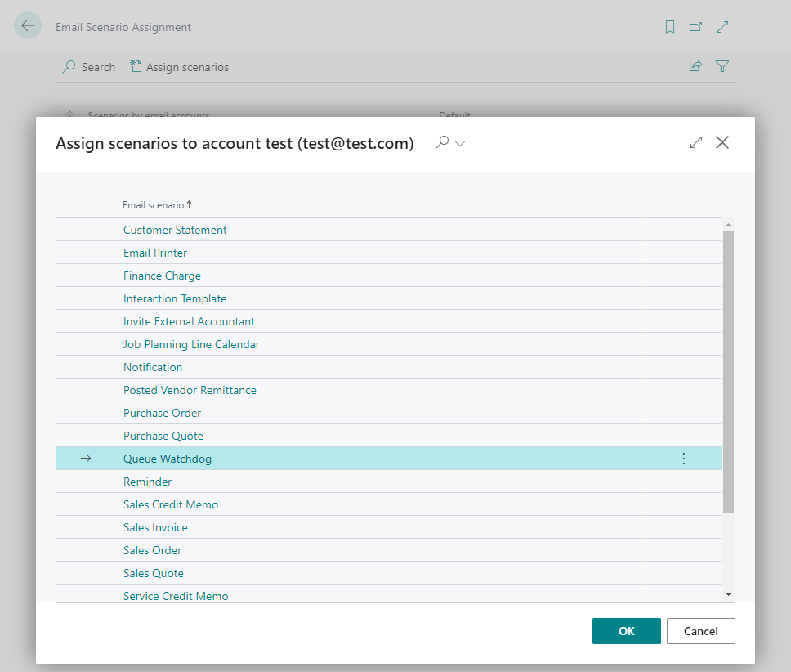
Task: Confirm the assignment with OK
Action: [x=626, y=630]
